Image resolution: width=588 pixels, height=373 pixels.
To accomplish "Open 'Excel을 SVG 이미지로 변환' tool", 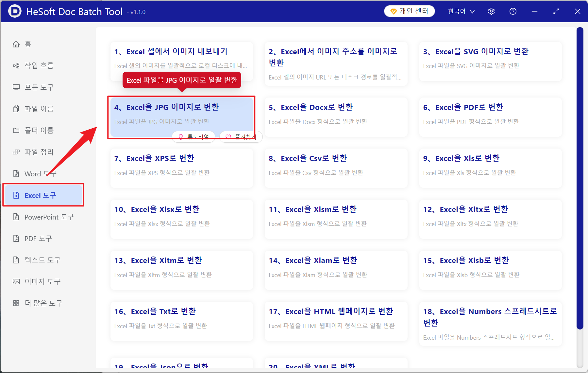I will pos(491,62).
